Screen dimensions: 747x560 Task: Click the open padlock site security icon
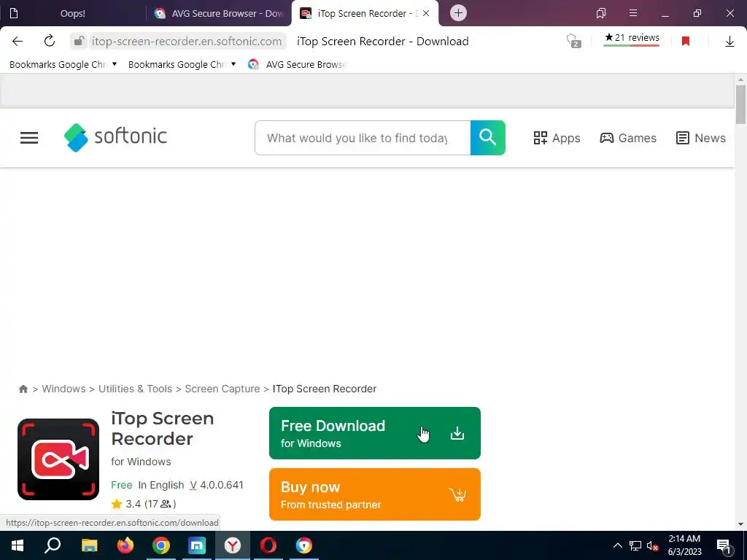[79, 42]
